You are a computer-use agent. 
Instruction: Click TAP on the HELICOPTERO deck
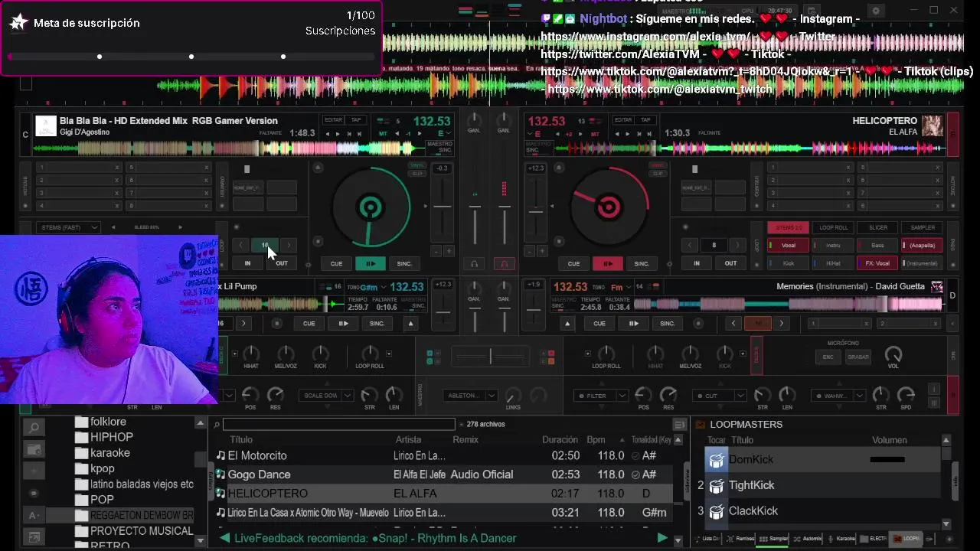tap(645, 120)
